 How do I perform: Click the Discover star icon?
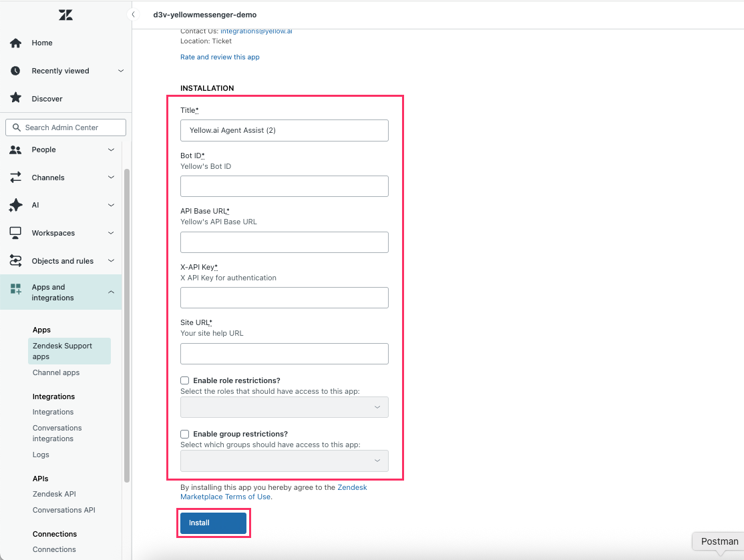coord(15,97)
